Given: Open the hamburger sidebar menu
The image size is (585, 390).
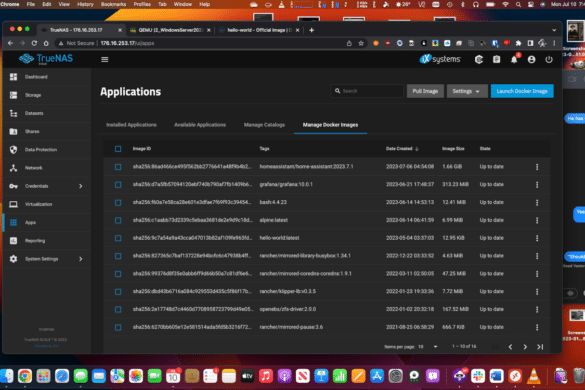Looking at the screenshot, I should pos(104,59).
